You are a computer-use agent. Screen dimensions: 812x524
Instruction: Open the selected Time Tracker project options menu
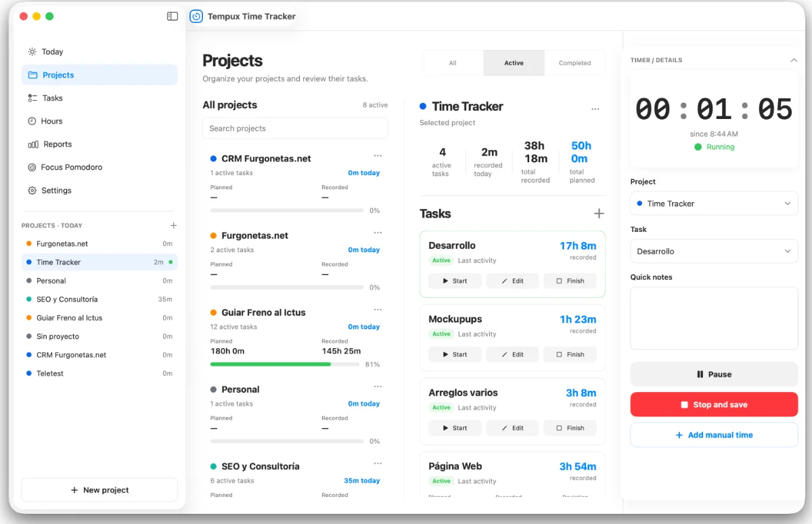pyautogui.click(x=595, y=109)
